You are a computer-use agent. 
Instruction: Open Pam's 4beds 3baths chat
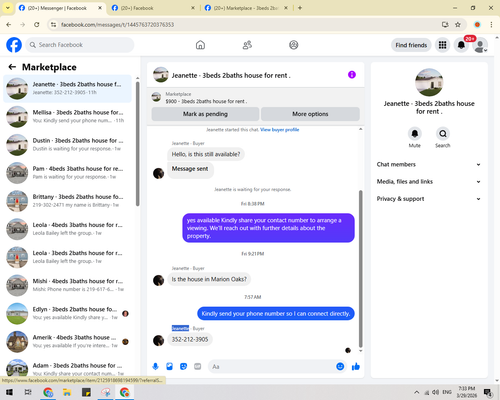(67, 173)
